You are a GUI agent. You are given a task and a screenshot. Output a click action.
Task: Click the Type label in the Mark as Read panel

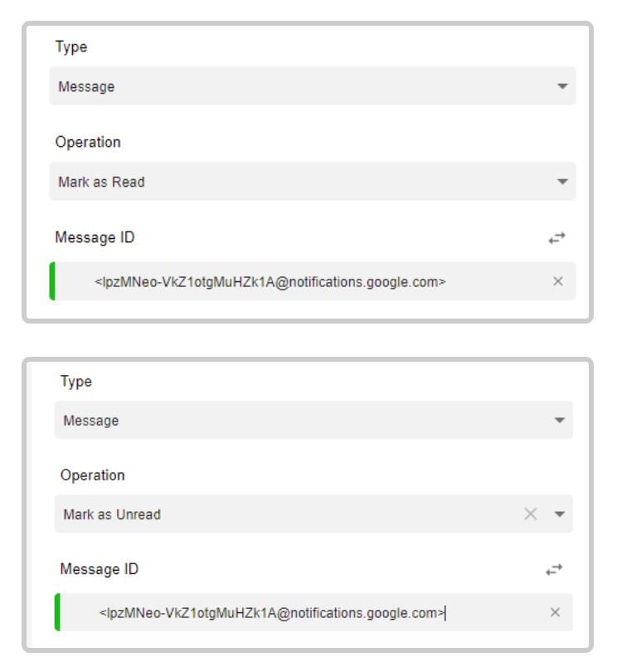click(x=71, y=47)
